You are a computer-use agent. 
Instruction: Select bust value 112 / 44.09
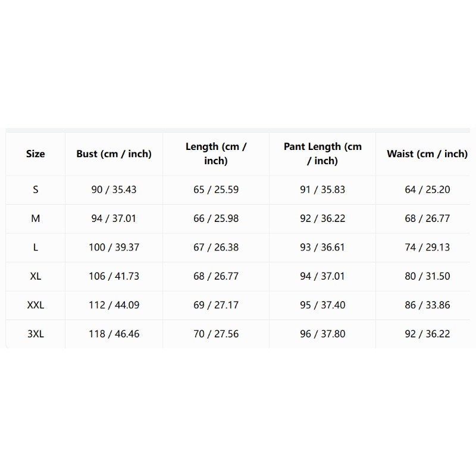(114, 305)
